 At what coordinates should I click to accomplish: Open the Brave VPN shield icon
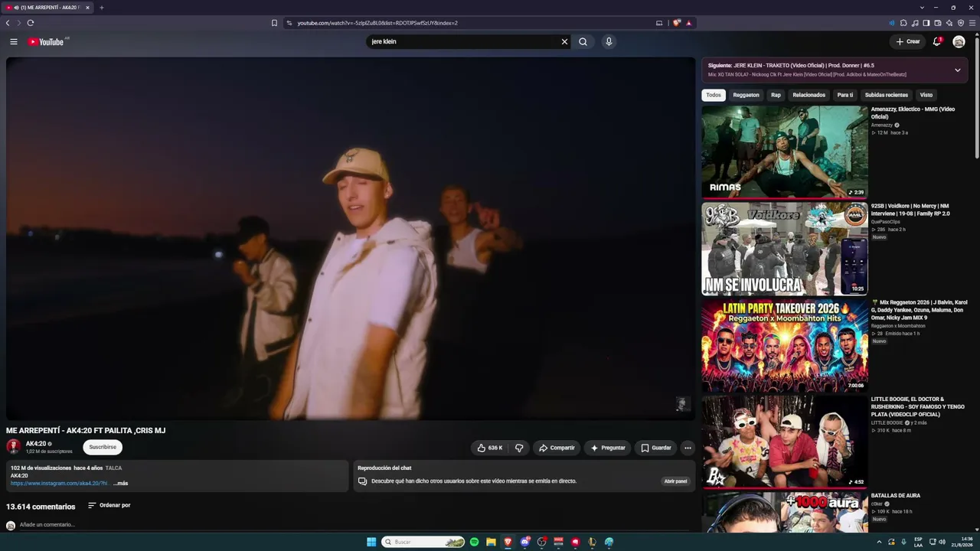pyautogui.click(x=961, y=23)
